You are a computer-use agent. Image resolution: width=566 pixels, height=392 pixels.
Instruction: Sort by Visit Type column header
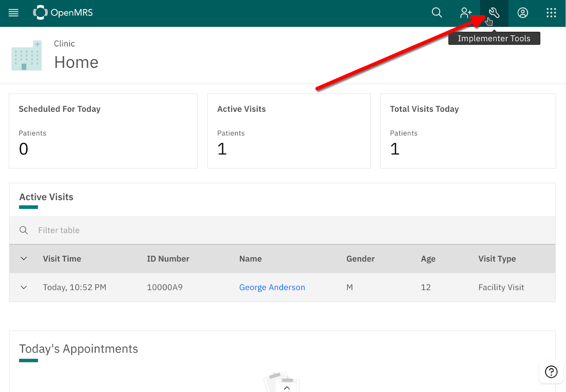pos(497,259)
